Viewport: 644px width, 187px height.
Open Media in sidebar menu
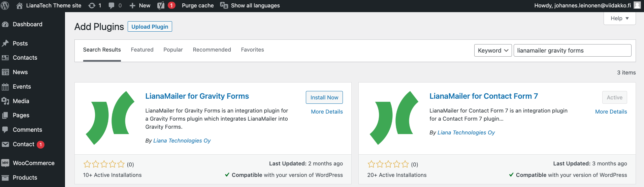tap(21, 101)
